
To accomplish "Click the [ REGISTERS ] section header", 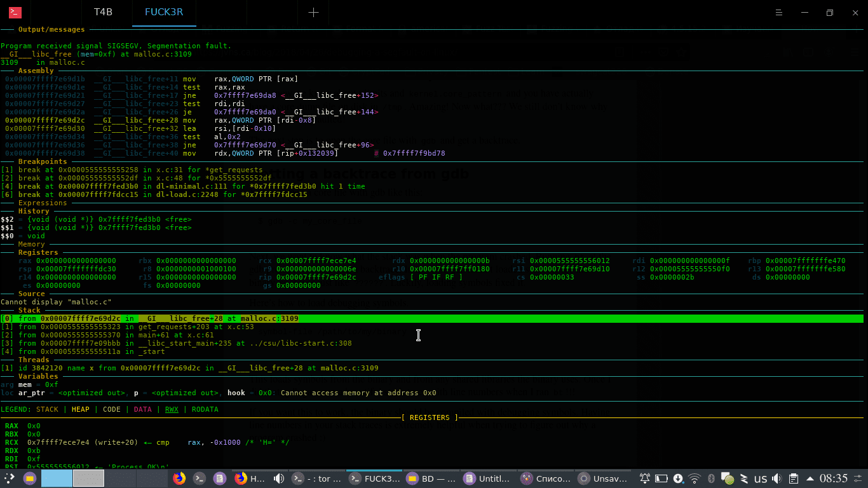I will [430, 417].
